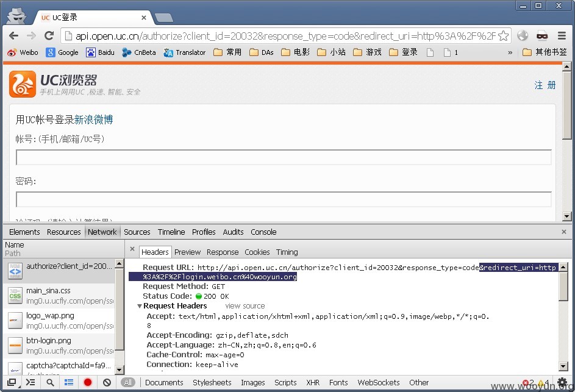575x392 pixels.
Task: Switch to the Resources panel
Action: click(64, 232)
